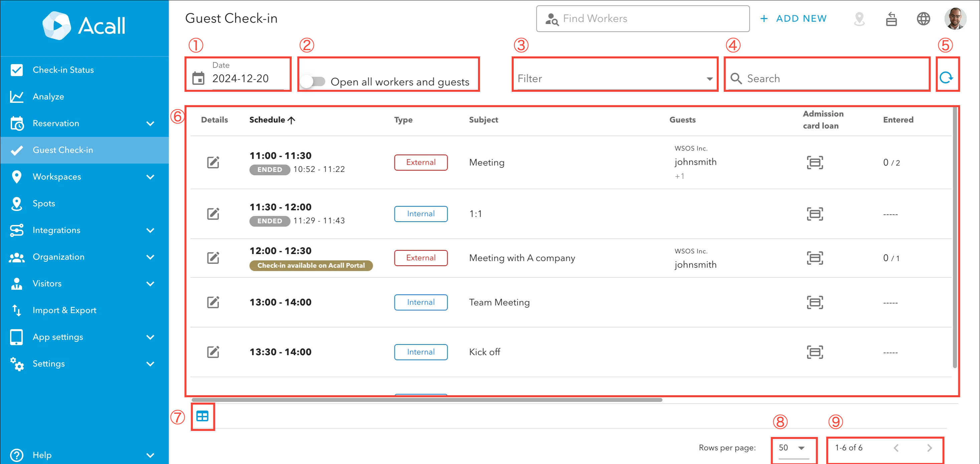Click the Type column header

pyautogui.click(x=403, y=120)
